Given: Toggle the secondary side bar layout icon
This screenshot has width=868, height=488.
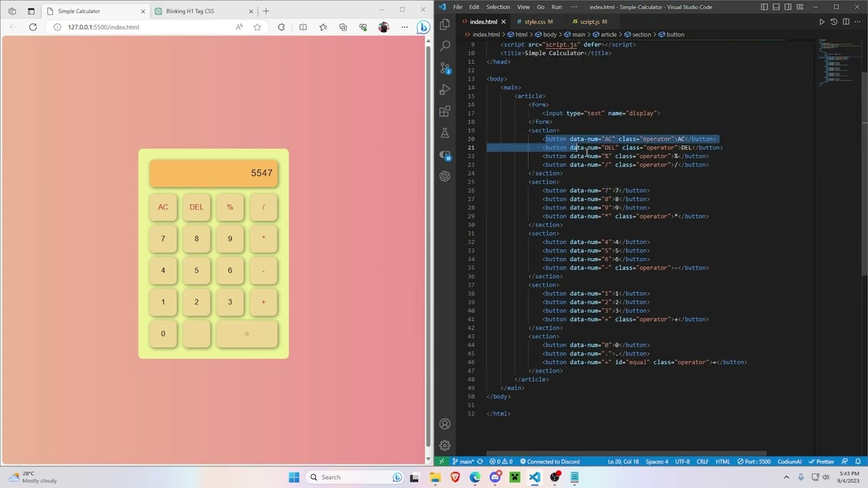Looking at the screenshot, I should (x=788, y=7).
